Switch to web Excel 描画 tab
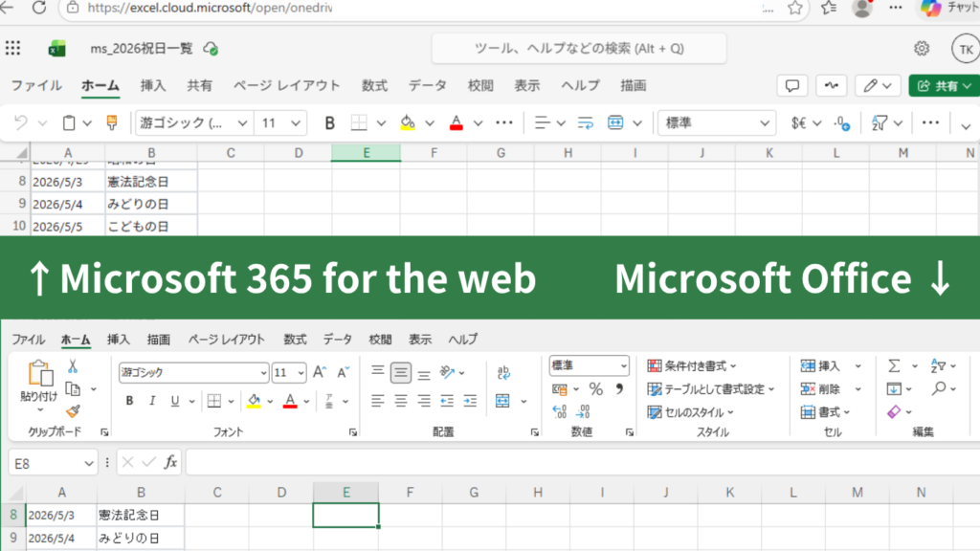980x551 pixels. point(634,85)
